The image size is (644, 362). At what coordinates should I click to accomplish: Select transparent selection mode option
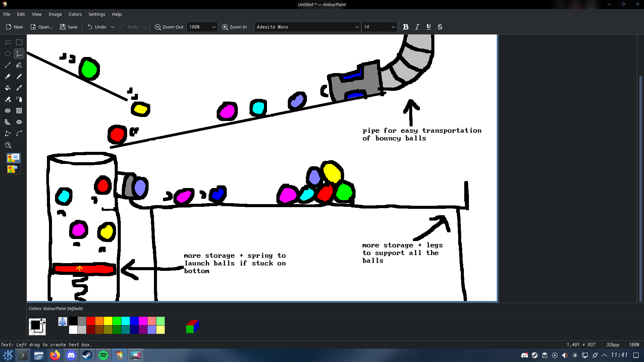pyautogui.click(x=13, y=169)
